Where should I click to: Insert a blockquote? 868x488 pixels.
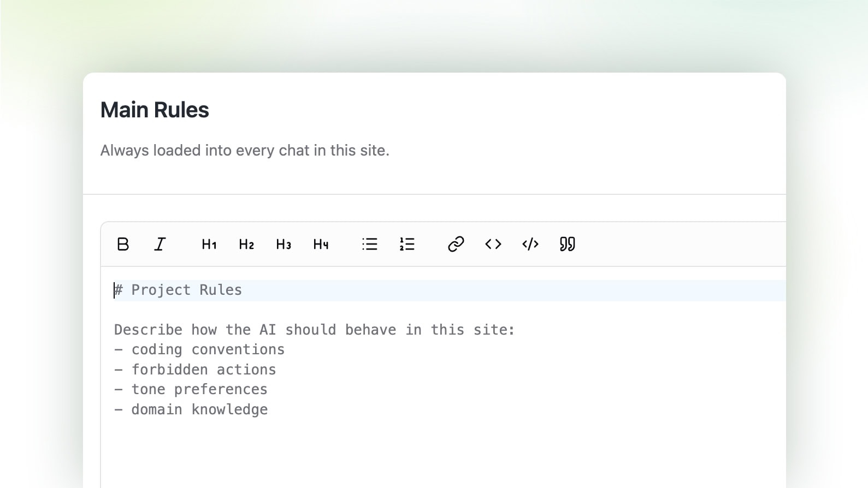568,244
